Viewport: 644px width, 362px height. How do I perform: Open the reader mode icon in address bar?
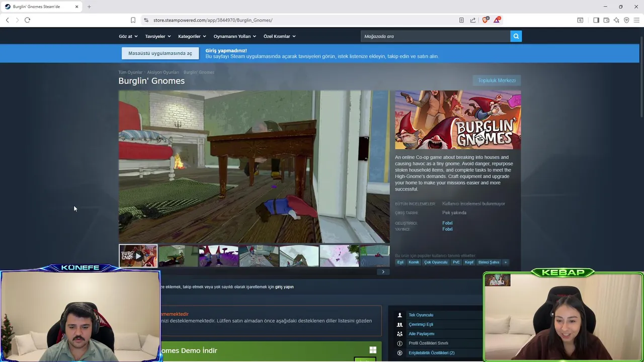tap(461, 20)
